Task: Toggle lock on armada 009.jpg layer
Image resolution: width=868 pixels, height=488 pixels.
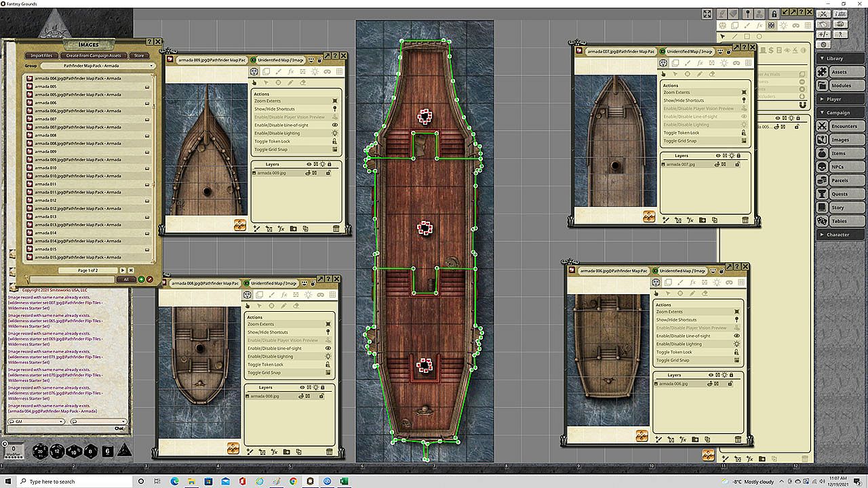Action: point(328,173)
